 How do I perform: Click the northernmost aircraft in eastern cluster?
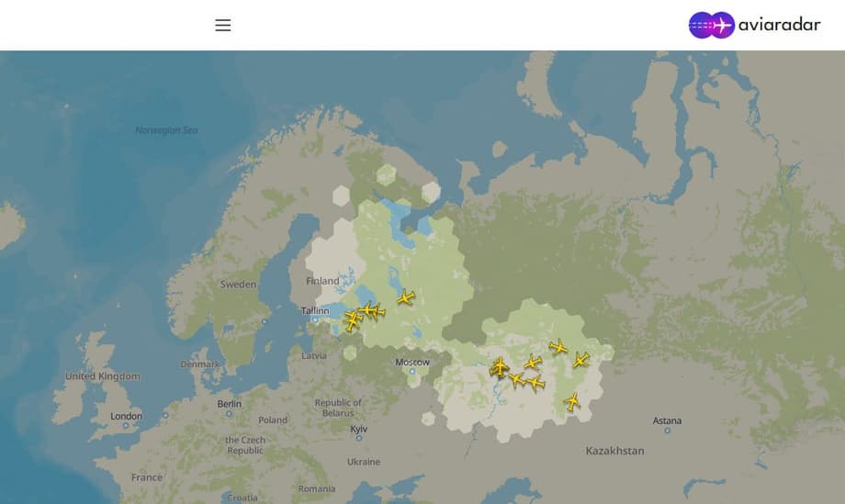pyautogui.click(x=558, y=346)
